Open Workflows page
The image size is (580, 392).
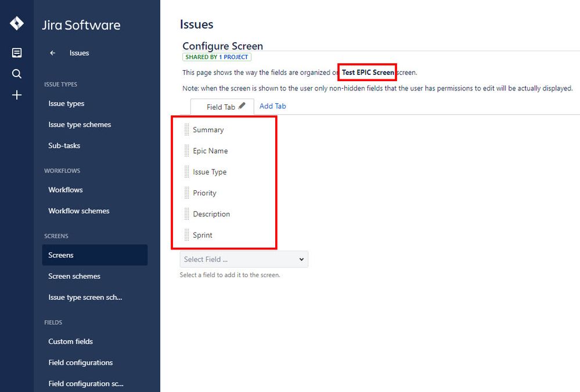[66, 190]
